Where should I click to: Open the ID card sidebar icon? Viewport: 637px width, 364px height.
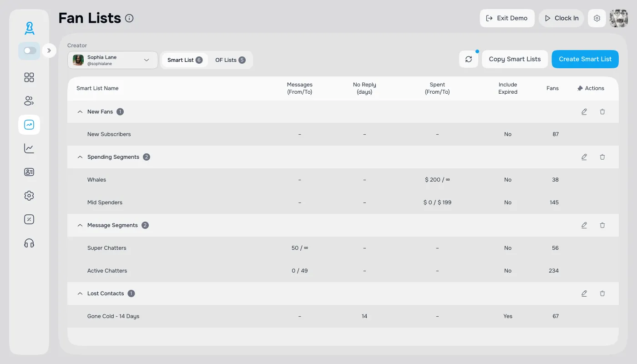tap(29, 172)
